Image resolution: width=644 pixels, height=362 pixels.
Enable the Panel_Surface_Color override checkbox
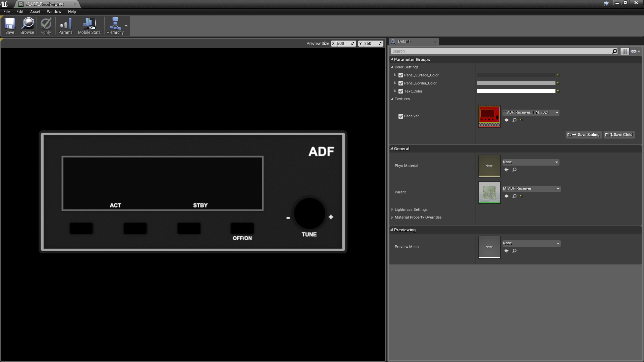click(400, 75)
